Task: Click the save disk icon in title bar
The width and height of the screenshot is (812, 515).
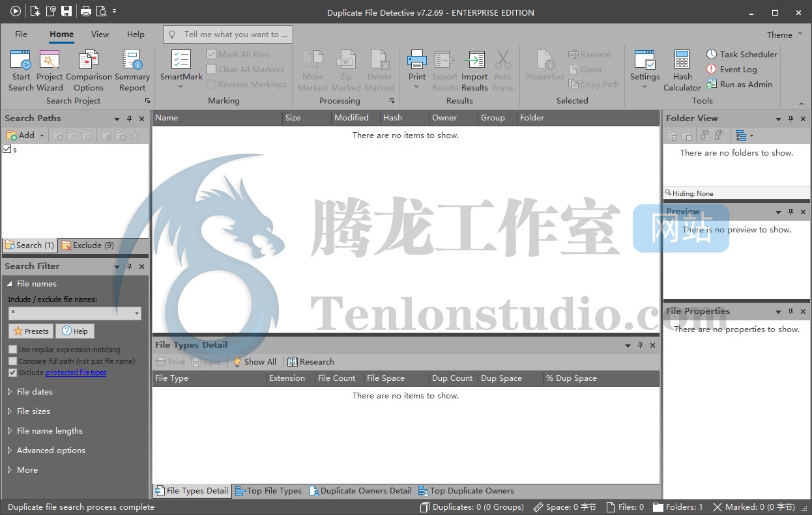Action: point(66,10)
